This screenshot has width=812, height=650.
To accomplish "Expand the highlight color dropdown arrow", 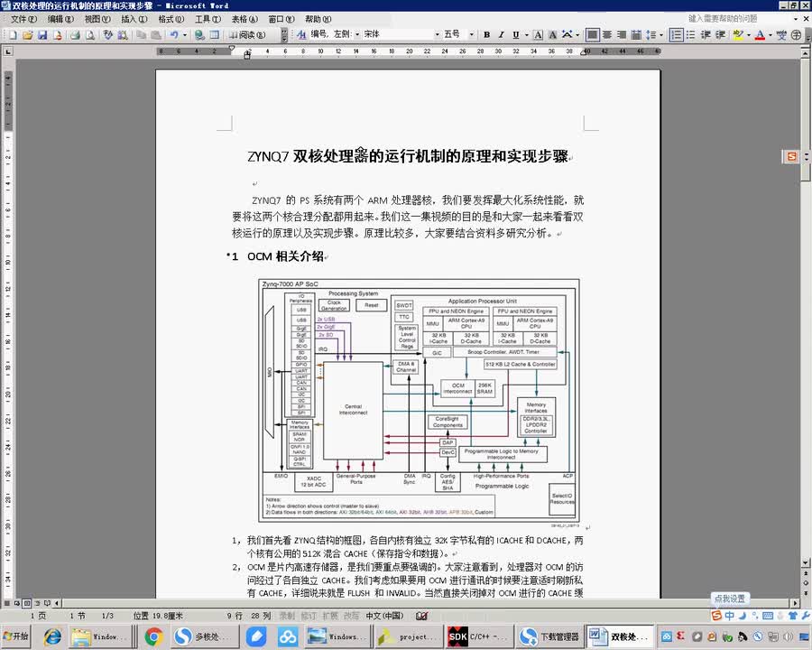I will pos(748,34).
